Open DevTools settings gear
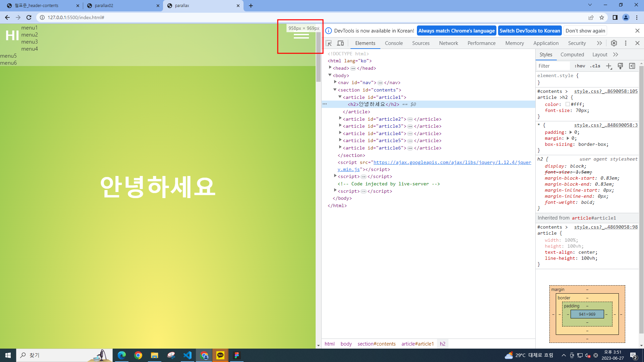 point(614,43)
